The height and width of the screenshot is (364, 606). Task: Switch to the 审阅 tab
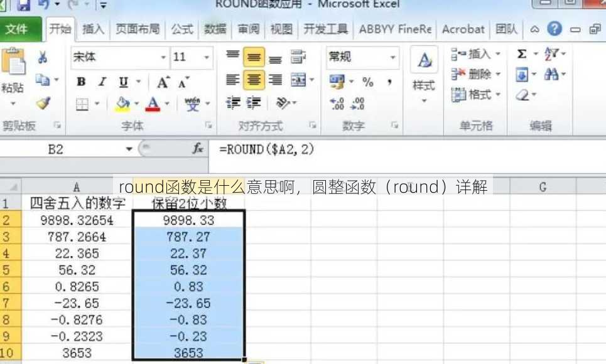[x=248, y=29]
